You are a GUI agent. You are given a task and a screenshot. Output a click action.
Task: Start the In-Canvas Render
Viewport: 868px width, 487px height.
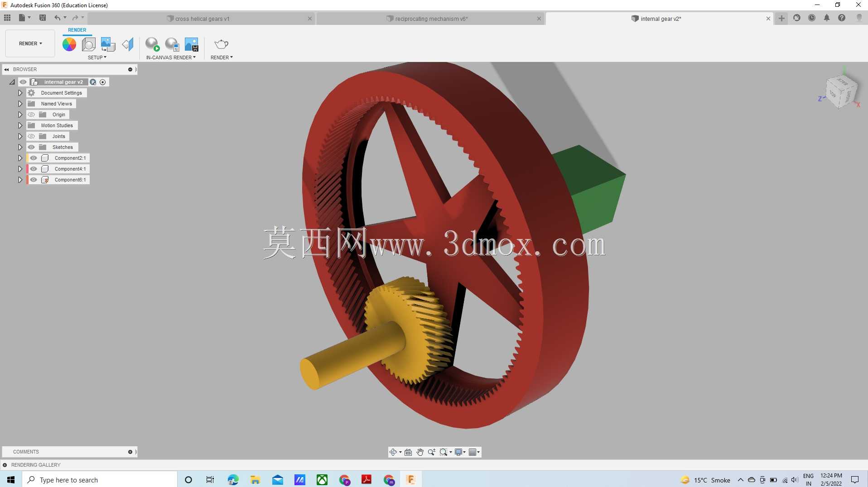(x=153, y=44)
